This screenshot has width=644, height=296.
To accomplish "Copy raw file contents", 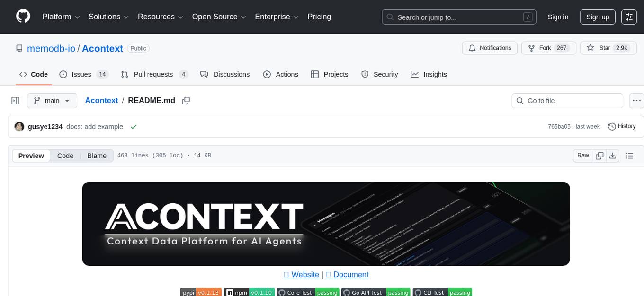I will coord(599,155).
